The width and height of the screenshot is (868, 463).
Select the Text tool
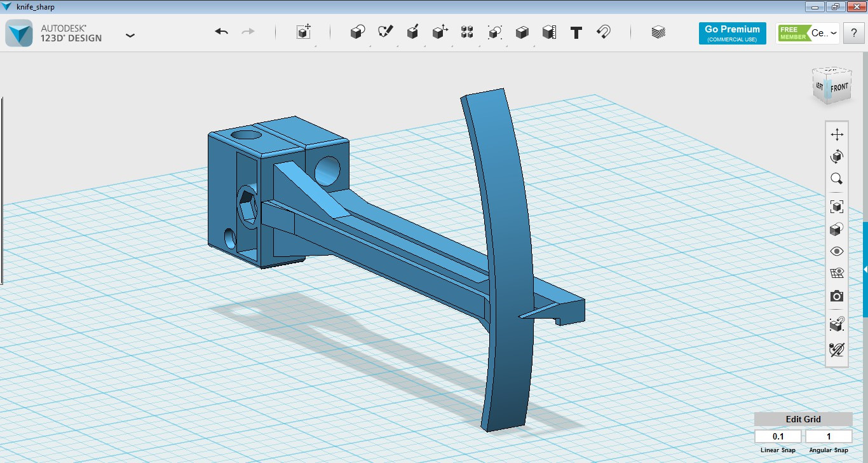(x=576, y=32)
